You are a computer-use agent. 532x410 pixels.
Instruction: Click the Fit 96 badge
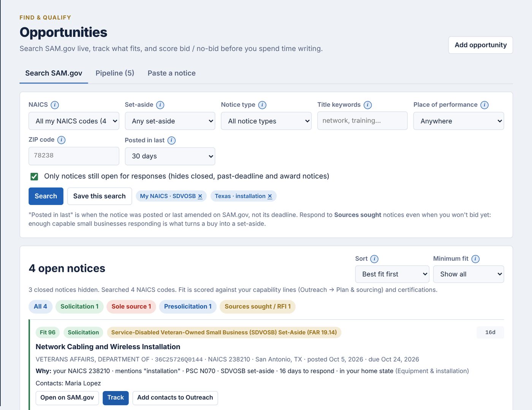point(47,333)
